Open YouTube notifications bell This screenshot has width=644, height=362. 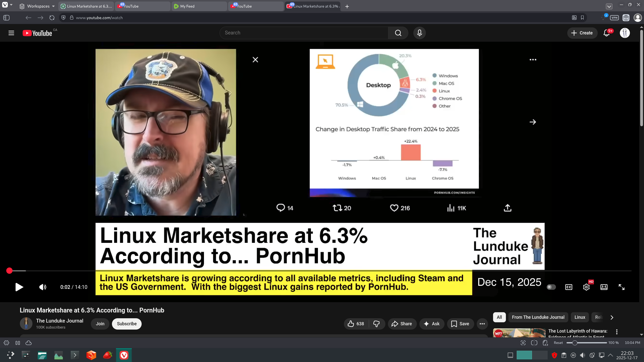pos(607,33)
